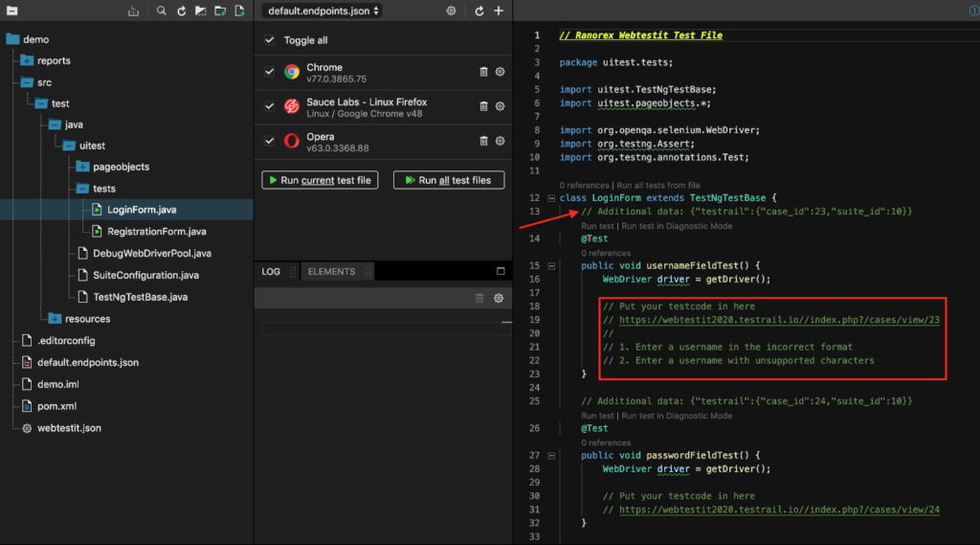Viewport: 980px width, 545px height.
Task: Uncheck the Chrome endpoint checkbox
Action: pos(269,72)
